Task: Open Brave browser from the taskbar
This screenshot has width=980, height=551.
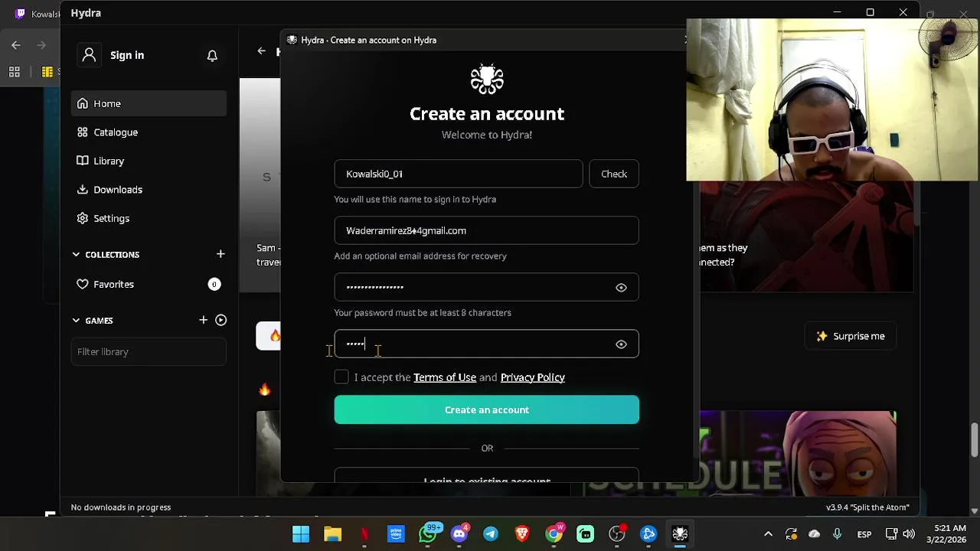Action: (x=522, y=534)
